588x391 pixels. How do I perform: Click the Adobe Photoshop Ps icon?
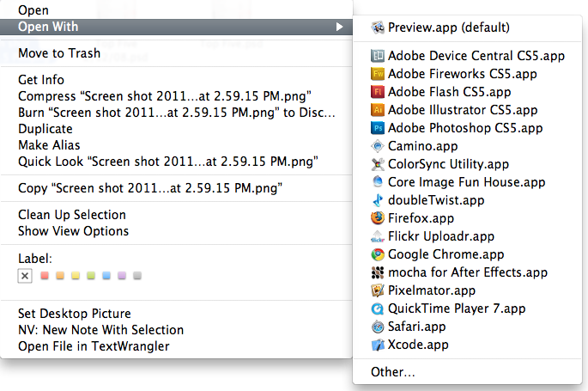[378, 128]
